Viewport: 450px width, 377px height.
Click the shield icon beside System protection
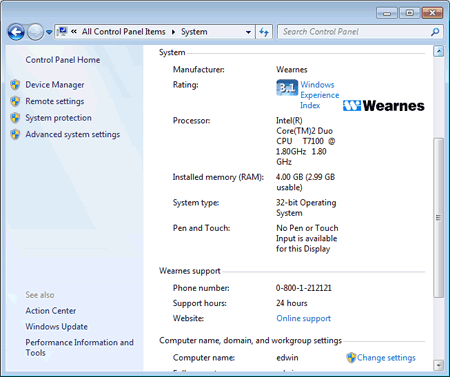click(15, 118)
